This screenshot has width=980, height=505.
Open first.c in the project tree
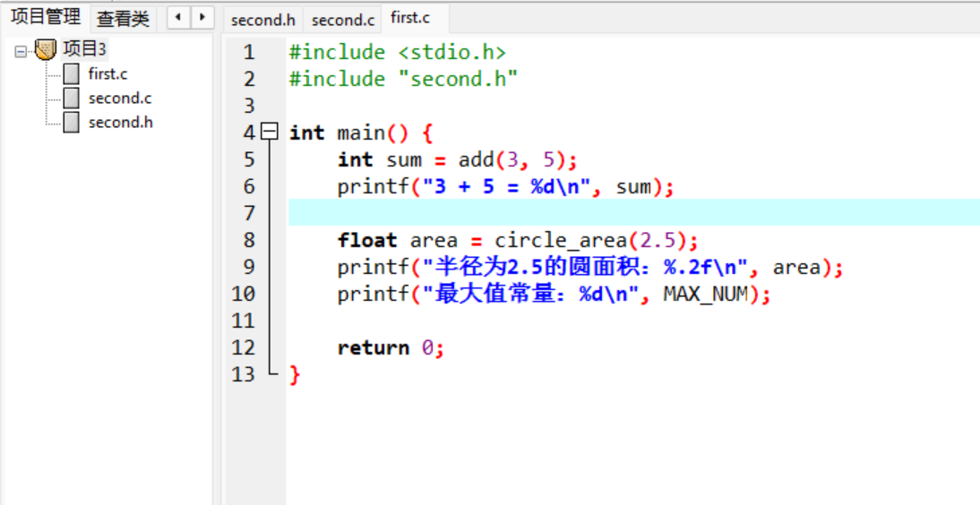[108, 73]
